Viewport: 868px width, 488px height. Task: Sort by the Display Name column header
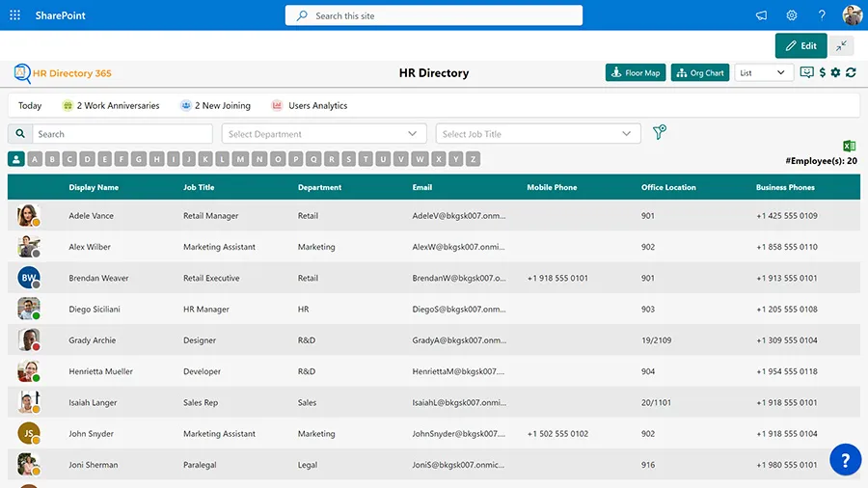[x=94, y=187]
